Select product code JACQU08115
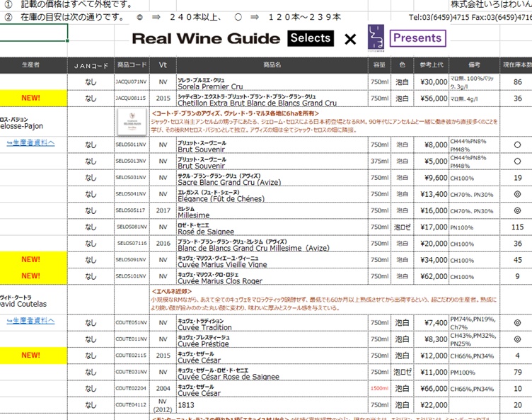 point(132,98)
